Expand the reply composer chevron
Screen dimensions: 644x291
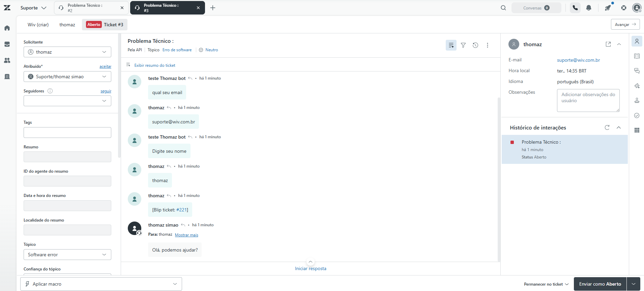tap(311, 262)
